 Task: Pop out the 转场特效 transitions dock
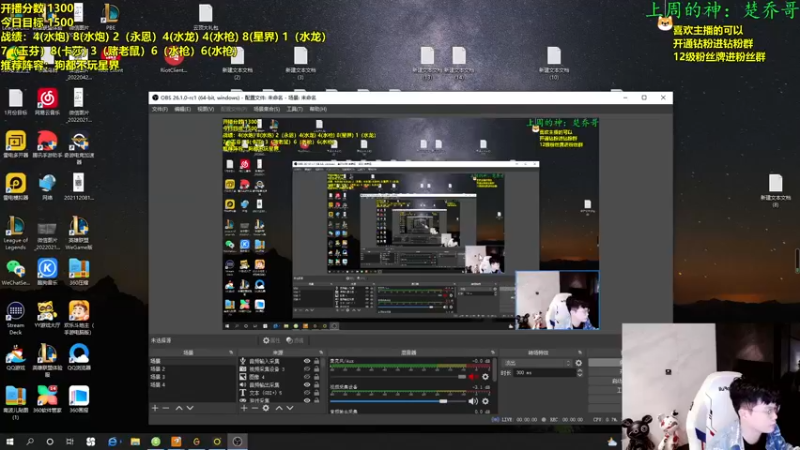[580, 353]
